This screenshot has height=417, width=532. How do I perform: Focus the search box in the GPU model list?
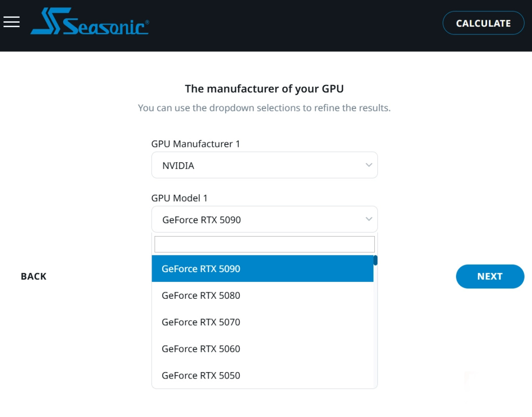tap(264, 244)
